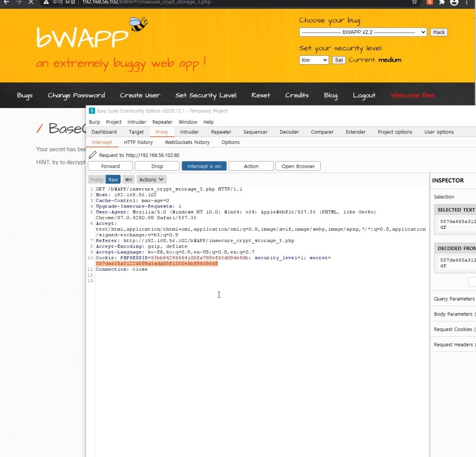Open the Window menu
476x457 pixels.
click(x=188, y=122)
